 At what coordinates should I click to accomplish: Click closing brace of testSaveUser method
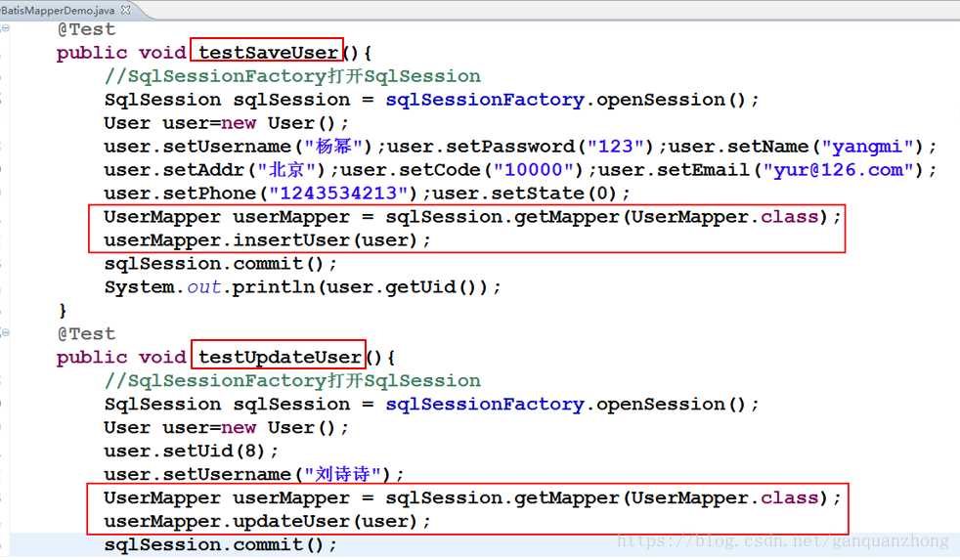63,310
